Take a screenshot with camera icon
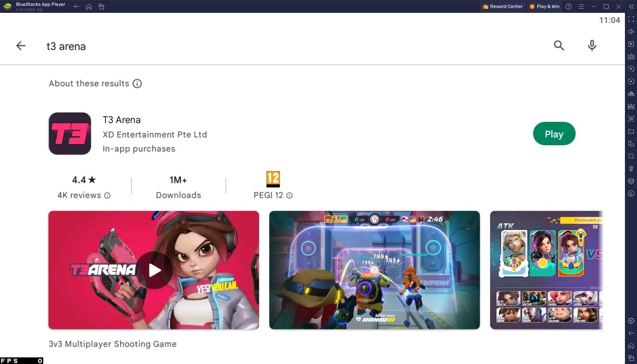The image size is (637, 364). click(x=631, y=119)
